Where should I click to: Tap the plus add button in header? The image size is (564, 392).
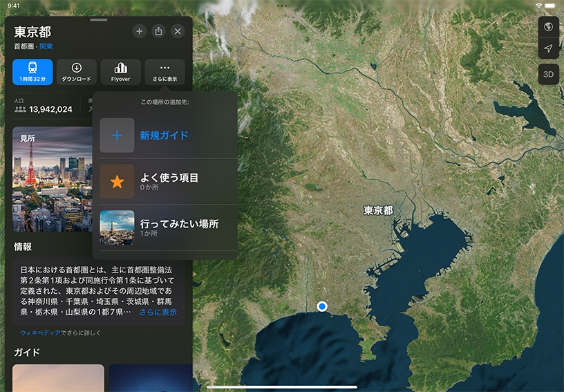pos(139,31)
